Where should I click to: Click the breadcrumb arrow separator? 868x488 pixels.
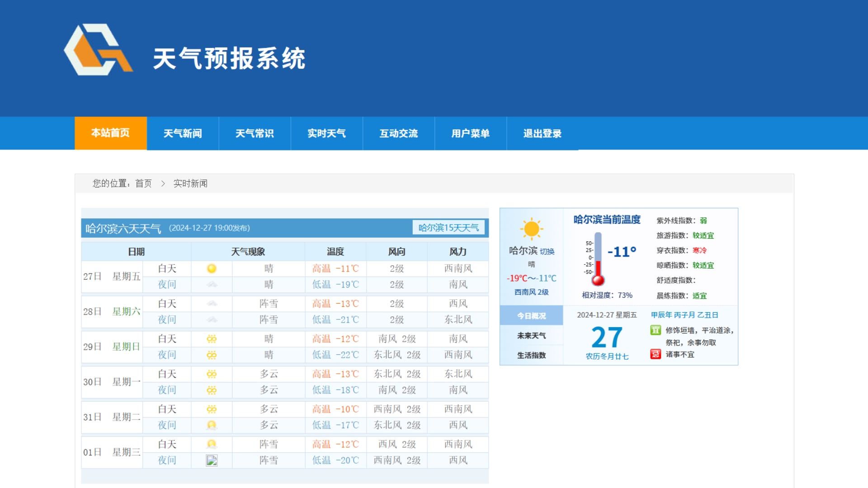pos(163,183)
